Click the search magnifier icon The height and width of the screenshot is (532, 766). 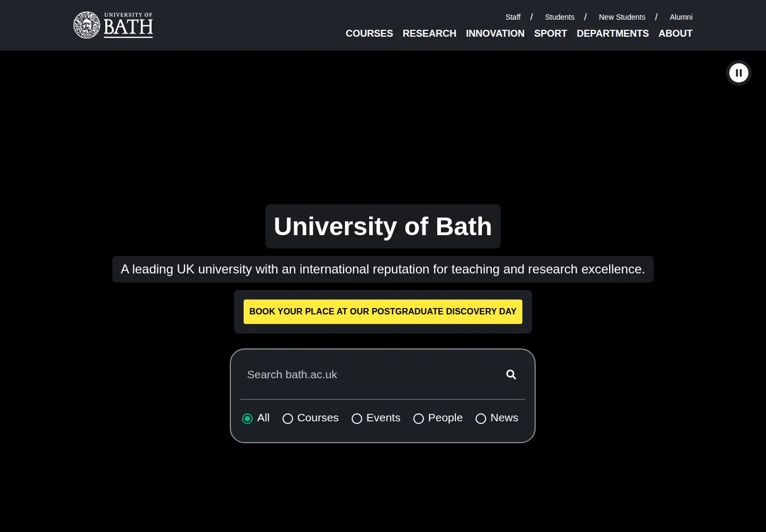click(x=511, y=375)
